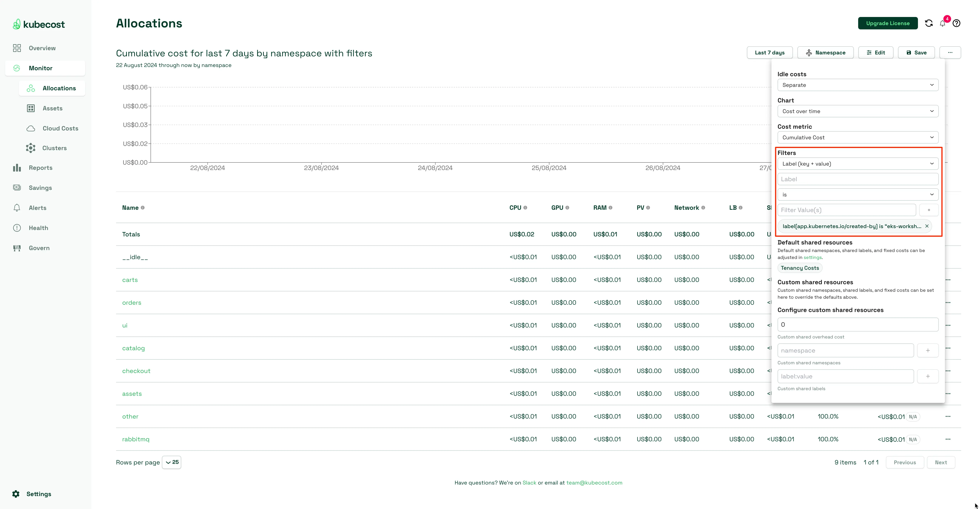This screenshot has height=509, width=980.
Task: Click the Last 7 days date range button
Action: (770, 52)
